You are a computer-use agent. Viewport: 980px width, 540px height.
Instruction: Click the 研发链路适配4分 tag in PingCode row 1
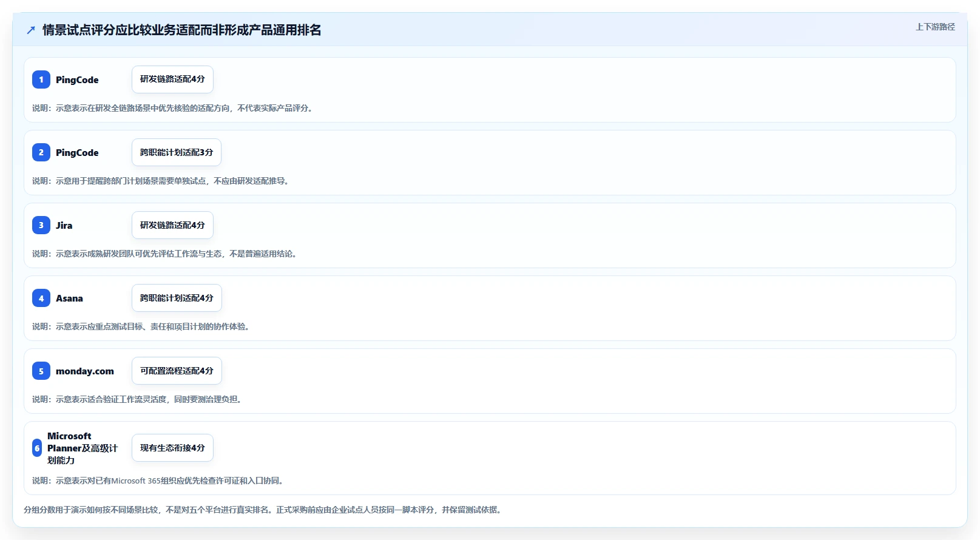tap(172, 79)
